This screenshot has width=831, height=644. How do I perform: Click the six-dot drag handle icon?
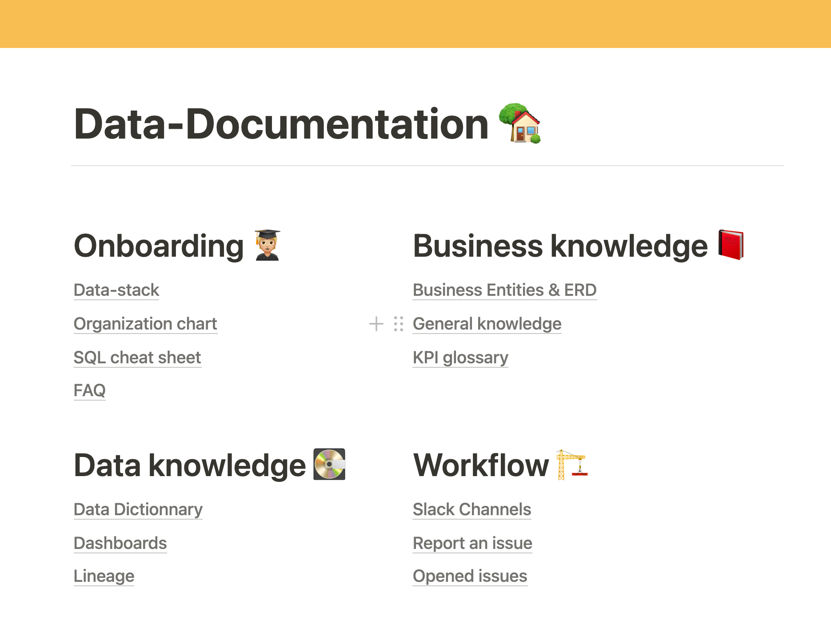(398, 324)
